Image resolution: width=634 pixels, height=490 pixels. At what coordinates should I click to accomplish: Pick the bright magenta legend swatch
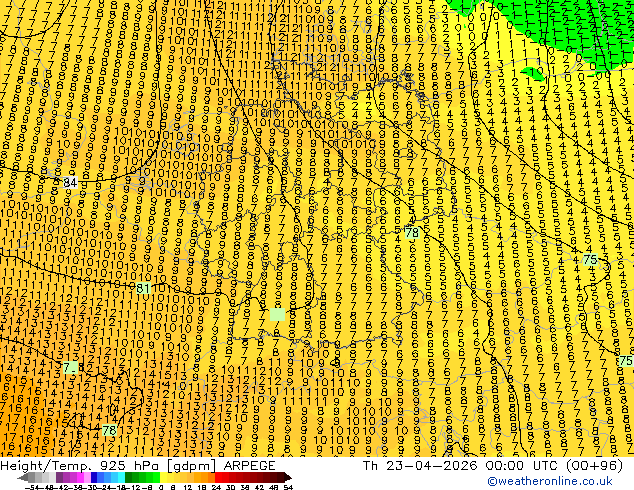pyautogui.click(x=80, y=477)
